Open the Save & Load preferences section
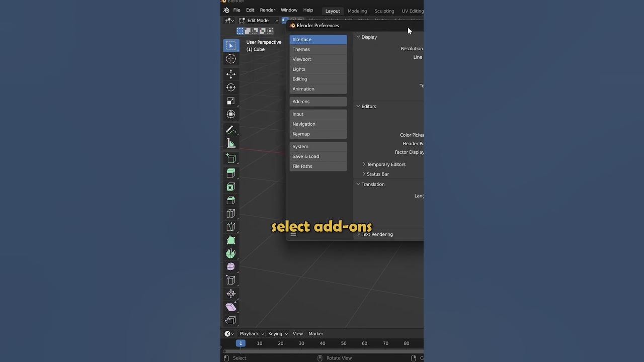Viewport: 644px width, 362px height. pyautogui.click(x=318, y=156)
